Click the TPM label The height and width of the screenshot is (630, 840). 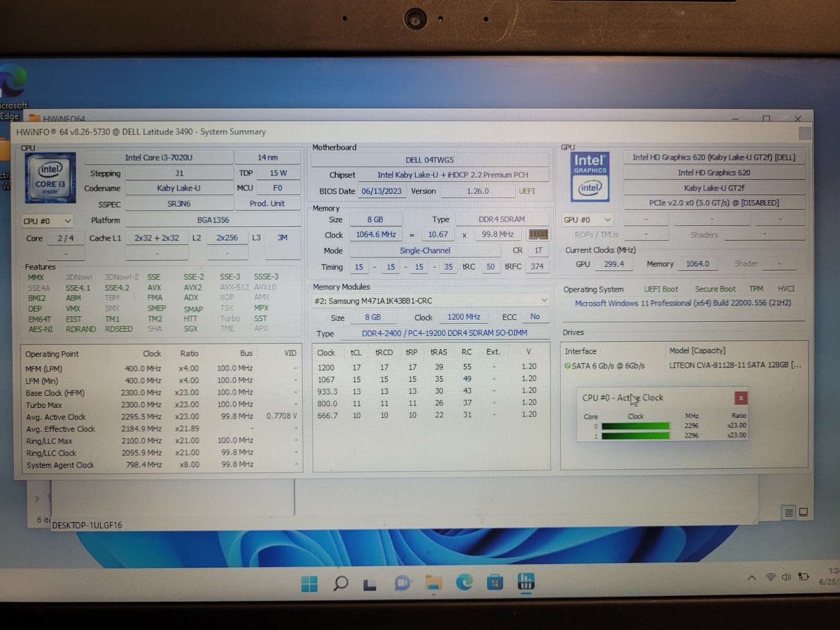tap(756, 289)
